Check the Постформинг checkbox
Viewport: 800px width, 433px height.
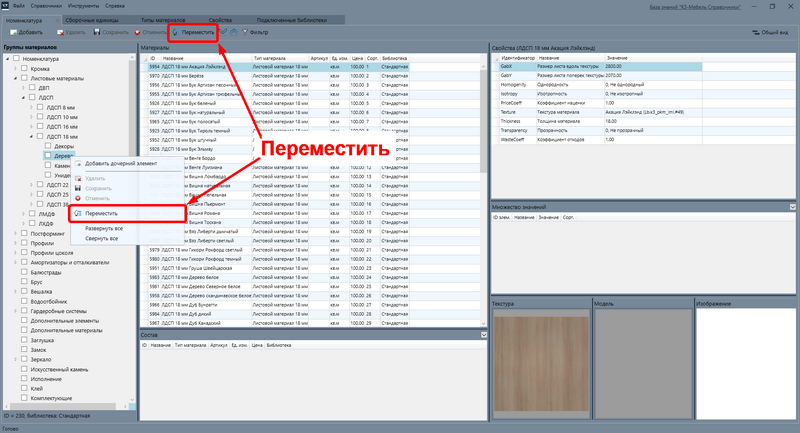(x=24, y=233)
